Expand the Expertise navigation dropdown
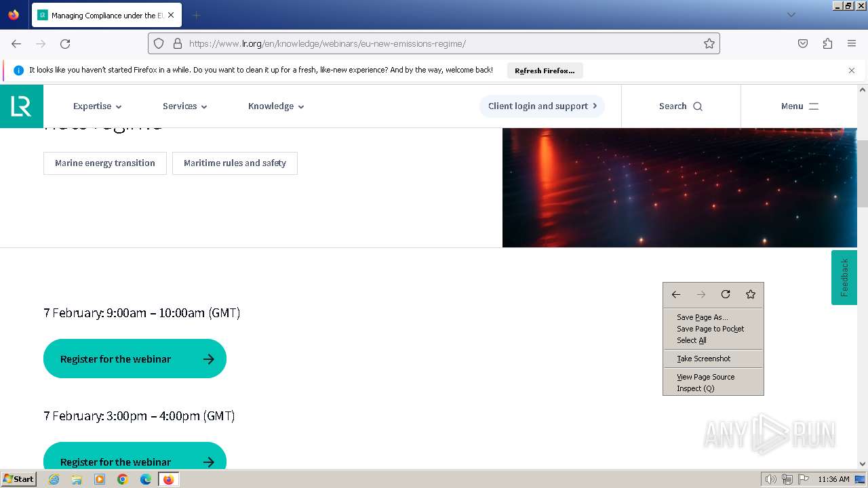The image size is (868, 488). [x=98, y=106]
